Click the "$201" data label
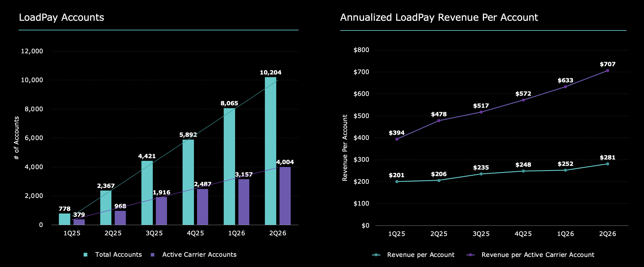The height and width of the screenshot is (267, 644). pyautogui.click(x=396, y=175)
